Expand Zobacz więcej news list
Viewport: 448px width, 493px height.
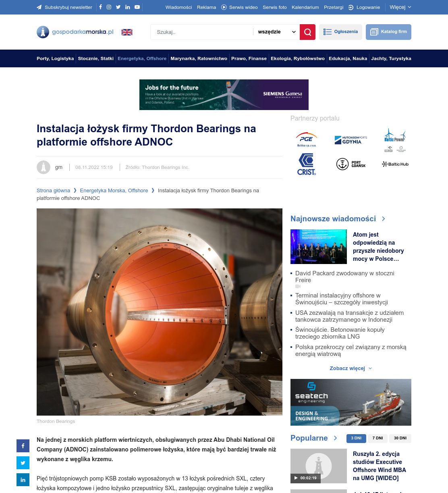coord(351,368)
